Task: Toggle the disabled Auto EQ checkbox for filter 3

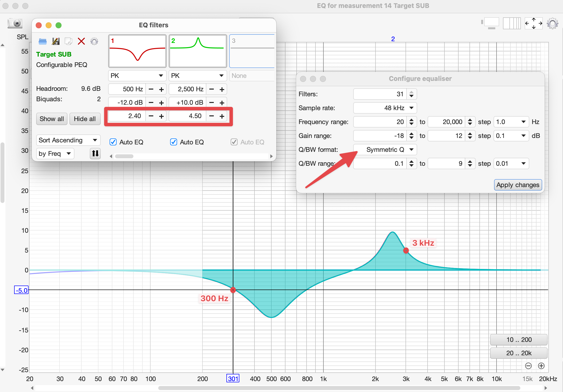Action: tap(234, 142)
